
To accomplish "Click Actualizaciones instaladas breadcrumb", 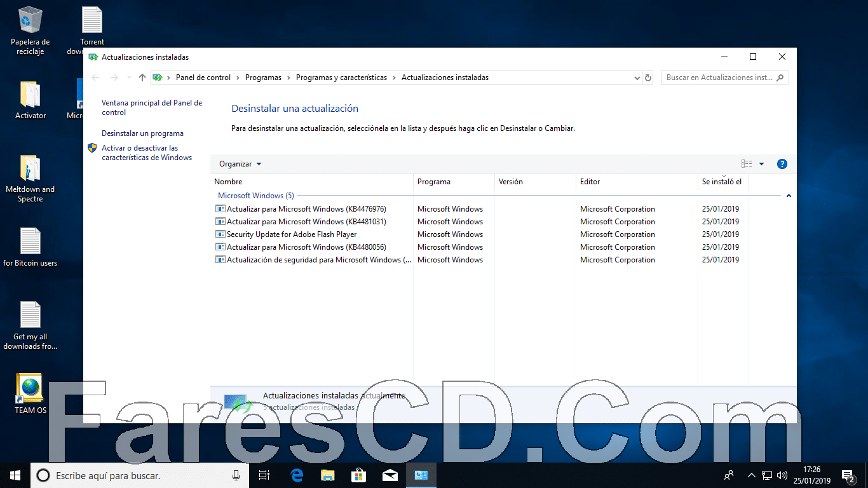I will (445, 78).
